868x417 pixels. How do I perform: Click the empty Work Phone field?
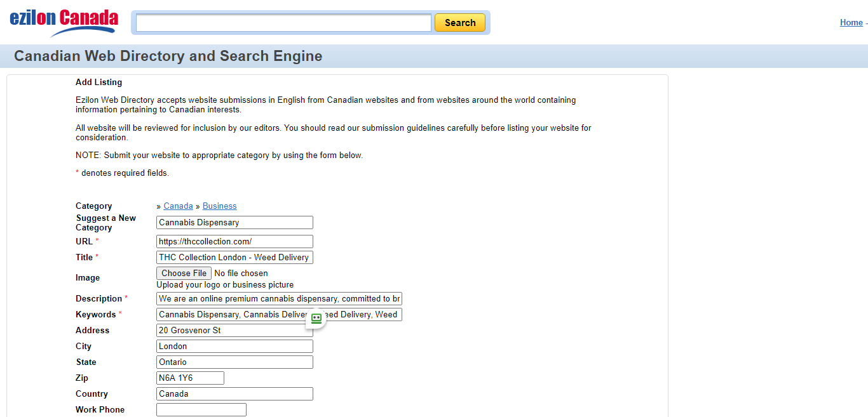coord(201,410)
